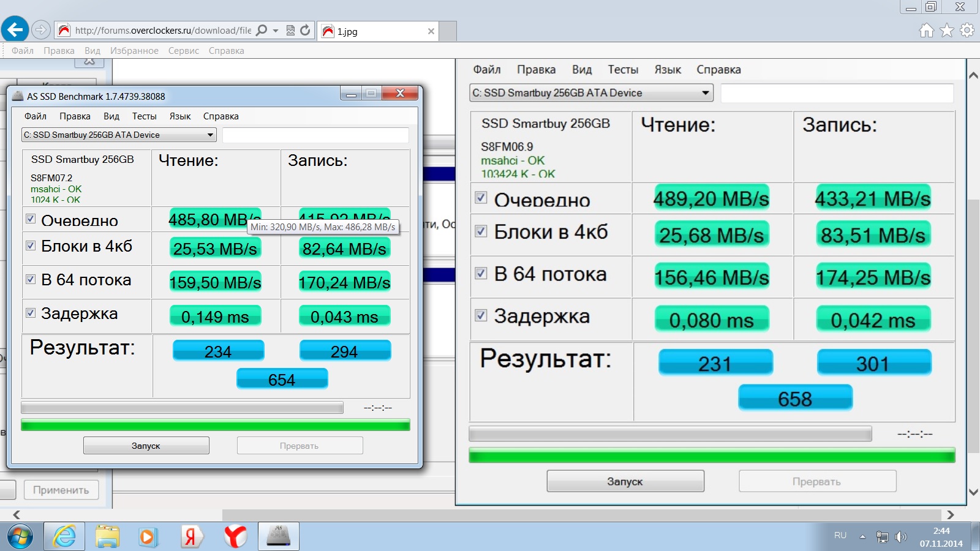Open the address bar autocomplete dropdown arrow
This screenshot has height=551, width=980.
(x=276, y=31)
